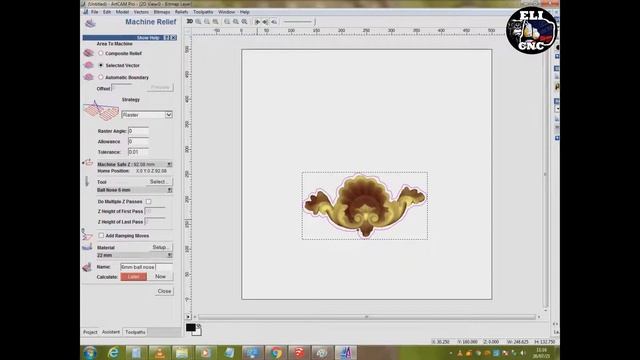
Task: Click the horizontal scrollbar under canvas
Action: [x=367, y=317]
